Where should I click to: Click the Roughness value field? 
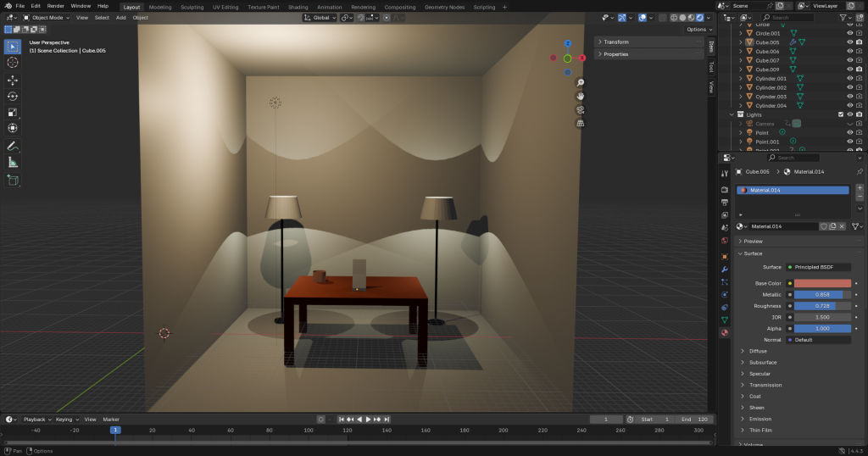(x=821, y=305)
